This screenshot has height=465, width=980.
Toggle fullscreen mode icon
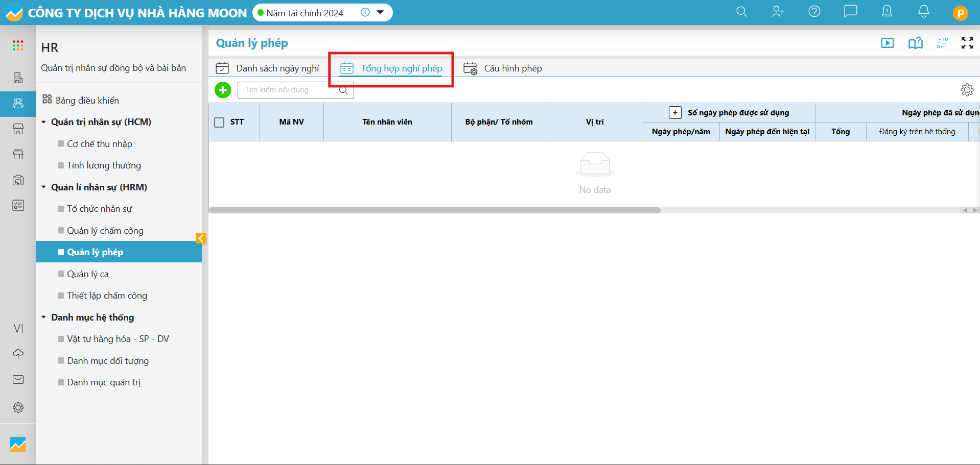(967, 43)
